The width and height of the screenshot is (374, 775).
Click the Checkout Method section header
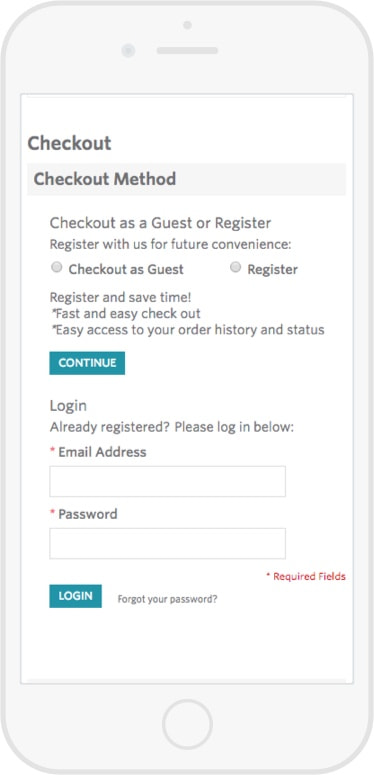tap(187, 179)
